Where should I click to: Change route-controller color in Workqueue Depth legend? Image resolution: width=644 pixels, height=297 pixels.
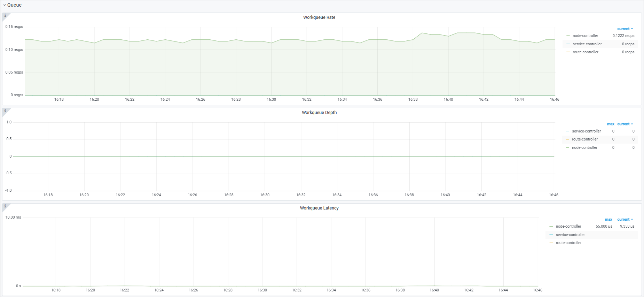(x=567, y=139)
